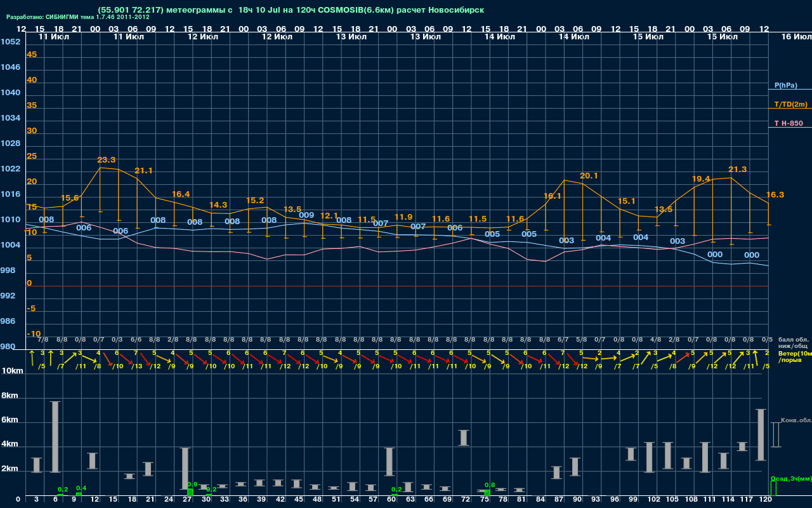This screenshot has height=508, width=812.
Task: Click the 16.4 temperature label
Action: [x=181, y=194]
